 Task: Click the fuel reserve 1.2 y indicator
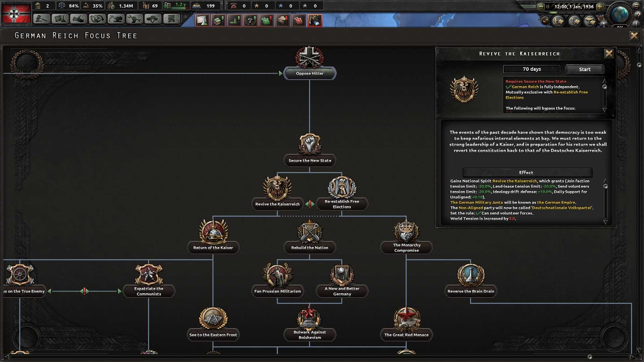point(176,6)
